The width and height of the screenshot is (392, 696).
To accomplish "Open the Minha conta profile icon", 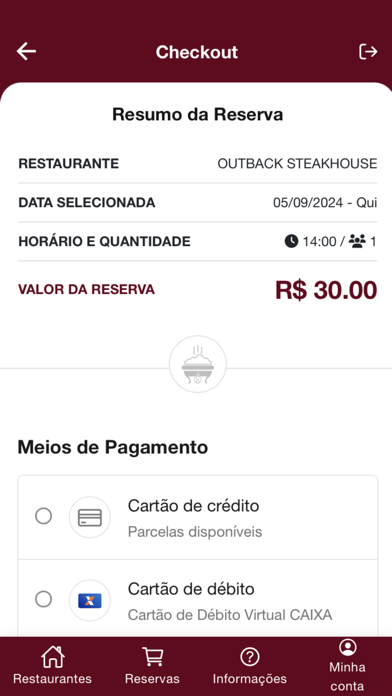I will click(348, 647).
